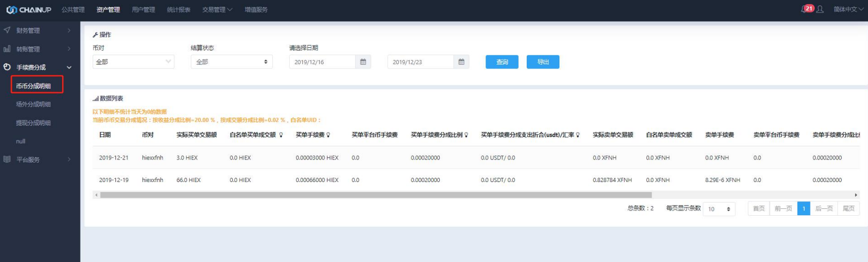The height and width of the screenshot is (262, 868).
Task: Click the 实际卖单交易额 column header
Action: [613, 135]
